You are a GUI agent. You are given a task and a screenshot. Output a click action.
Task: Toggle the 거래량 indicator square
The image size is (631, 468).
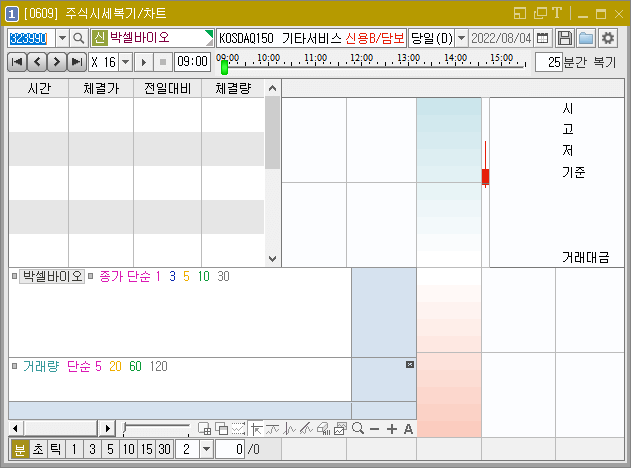coord(14,366)
